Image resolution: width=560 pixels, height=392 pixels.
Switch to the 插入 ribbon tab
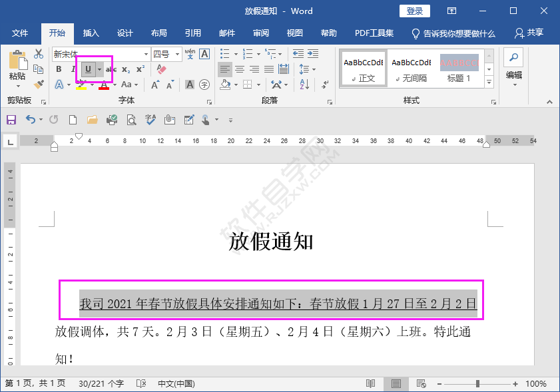coord(90,33)
